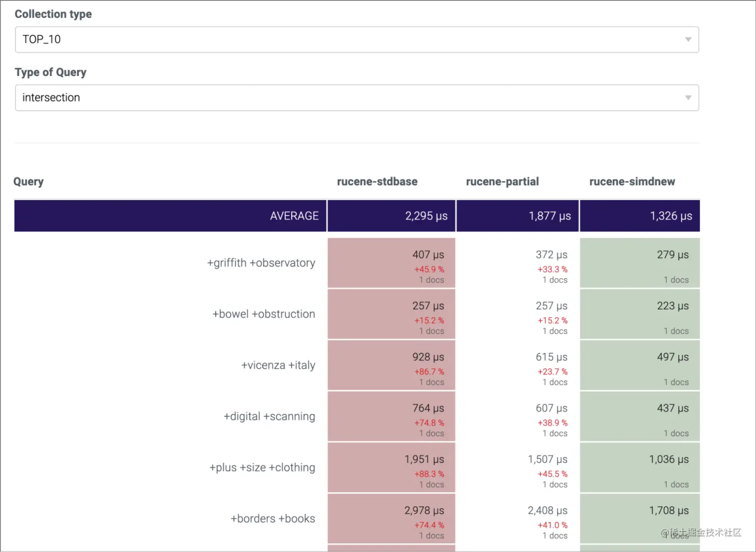
Task: Click the 1,877 μs average partial cell
Action: [517, 216]
